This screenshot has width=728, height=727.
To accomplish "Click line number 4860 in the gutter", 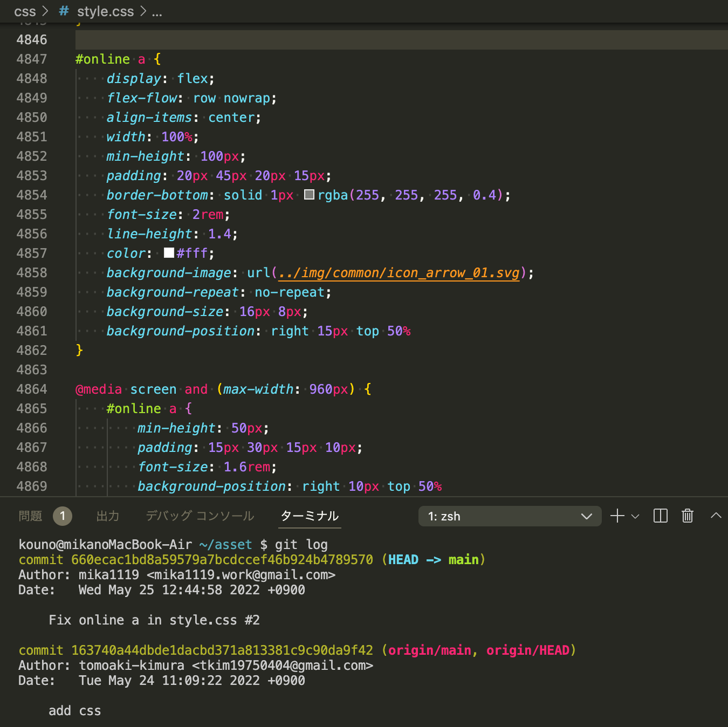I will tap(32, 311).
